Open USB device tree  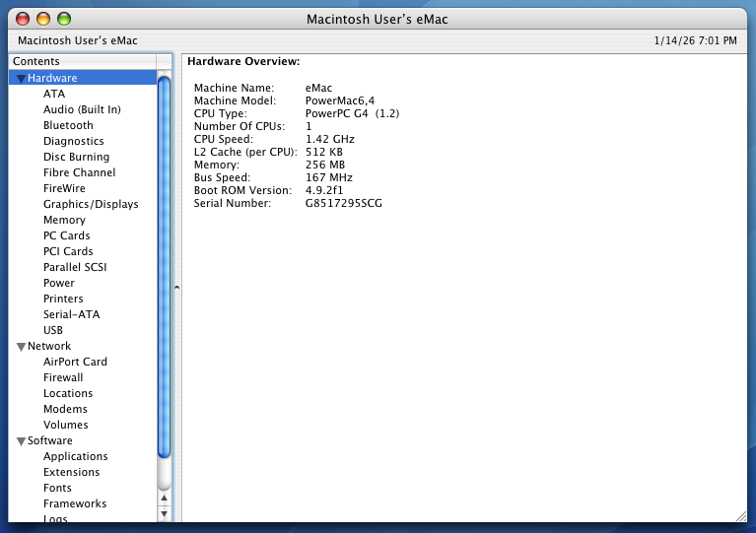tap(53, 330)
